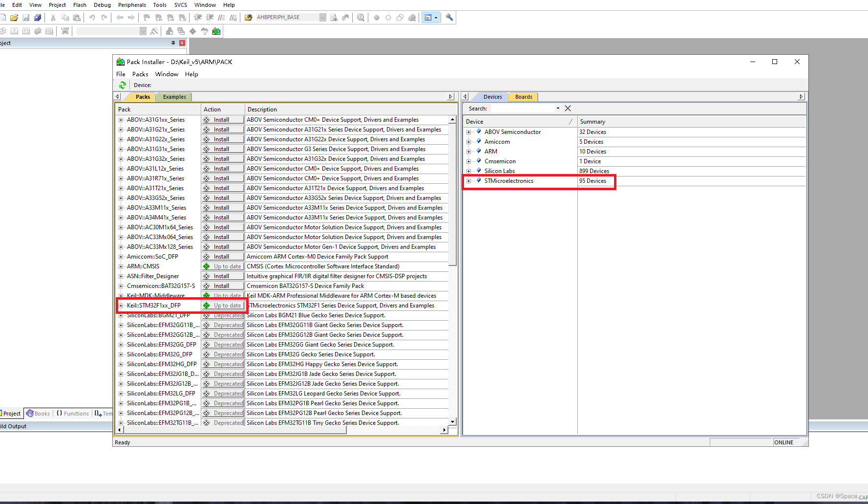Viewport: 868px width, 504px height.
Task: Open Pack Installer's File menu
Action: pos(121,74)
